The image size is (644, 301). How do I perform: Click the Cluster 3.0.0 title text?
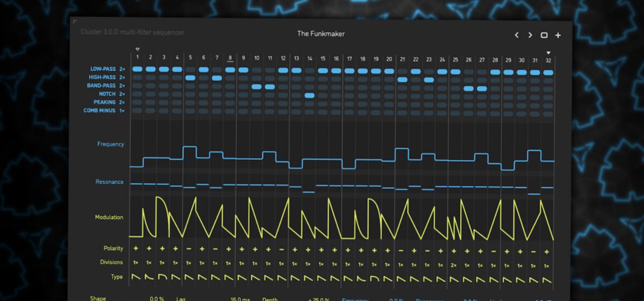tap(133, 33)
